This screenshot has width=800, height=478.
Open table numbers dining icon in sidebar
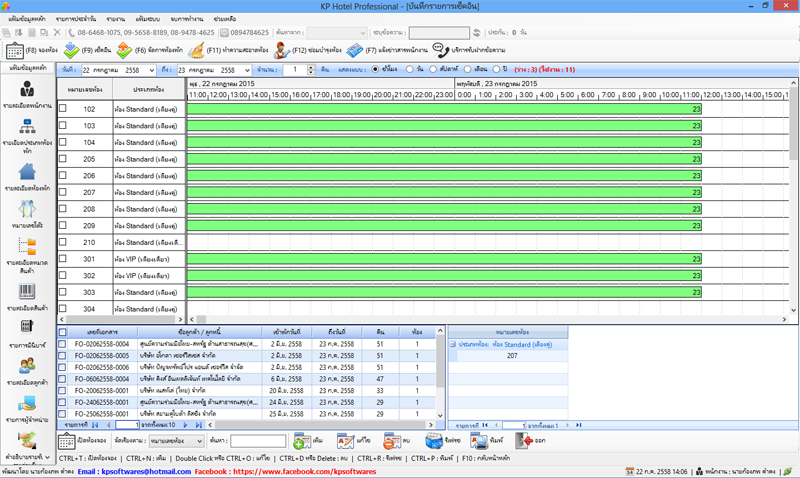(x=27, y=209)
